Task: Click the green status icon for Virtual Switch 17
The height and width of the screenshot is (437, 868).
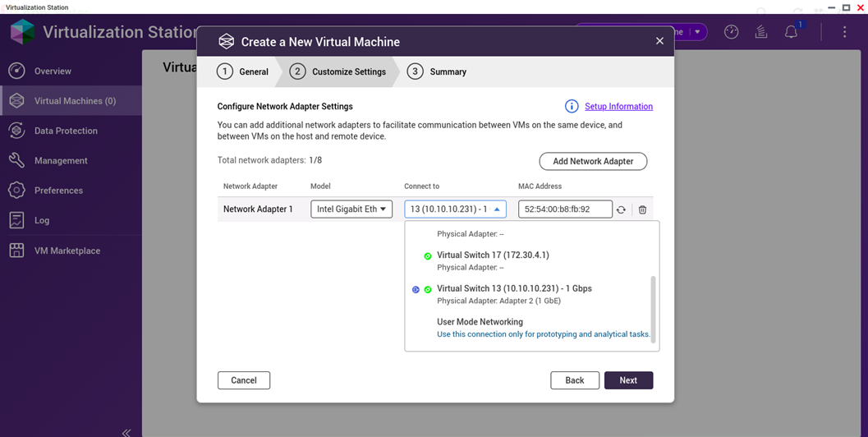Action: point(427,256)
